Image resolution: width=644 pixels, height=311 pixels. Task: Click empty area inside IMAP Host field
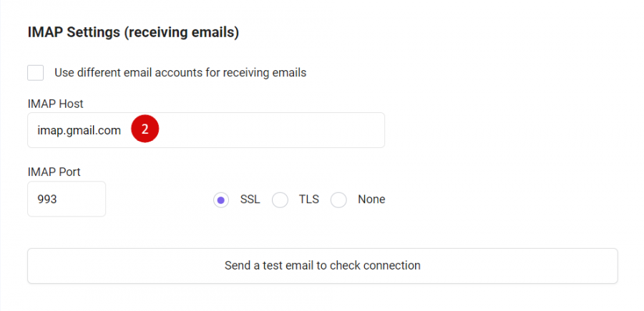click(271, 130)
